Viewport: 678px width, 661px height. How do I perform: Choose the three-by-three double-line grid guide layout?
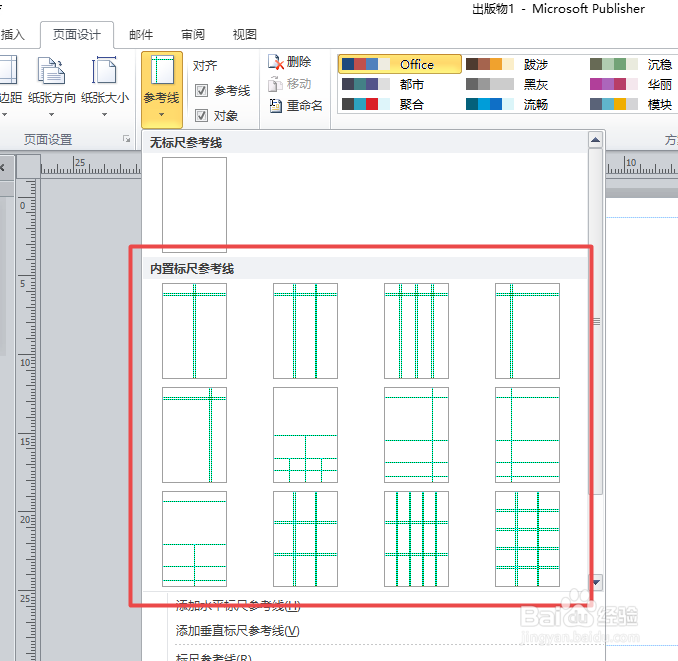point(305,539)
